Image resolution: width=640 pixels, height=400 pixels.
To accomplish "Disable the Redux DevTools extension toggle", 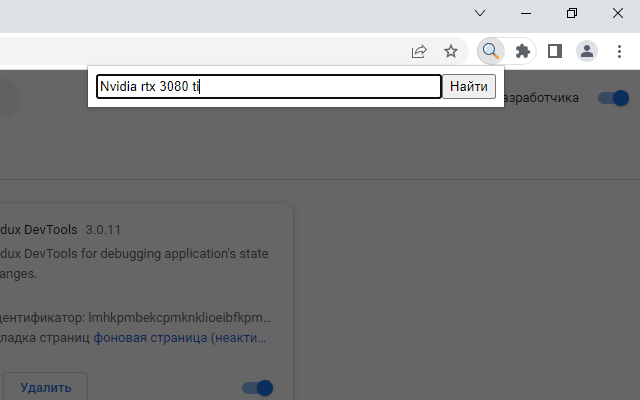I will (x=258, y=388).
